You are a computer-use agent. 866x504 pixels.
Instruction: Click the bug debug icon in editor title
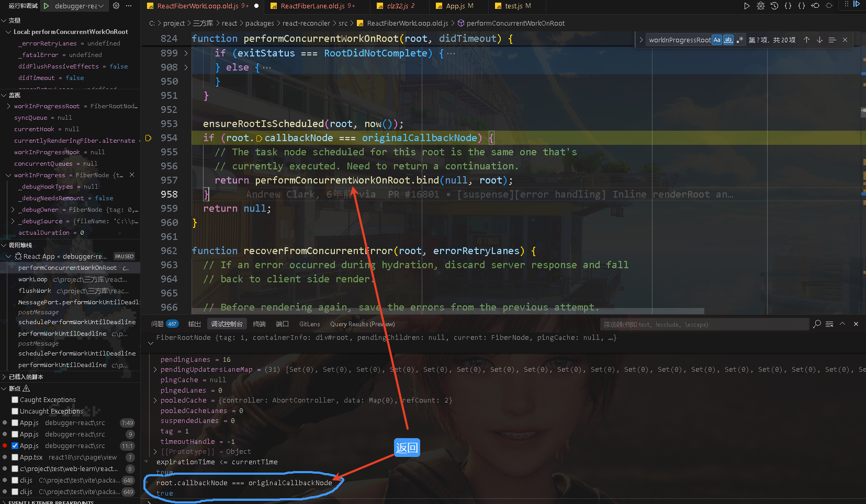(x=760, y=6)
